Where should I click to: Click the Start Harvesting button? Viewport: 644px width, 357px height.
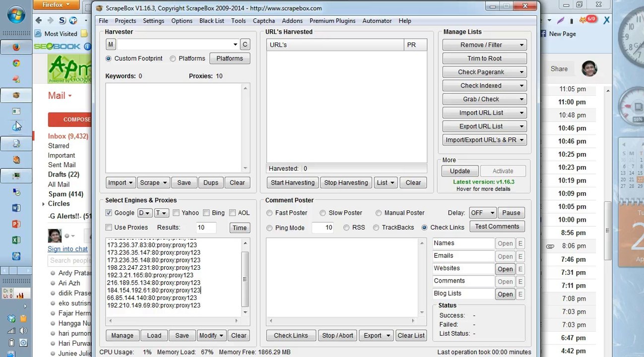pyautogui.click(x=293, y=183)
